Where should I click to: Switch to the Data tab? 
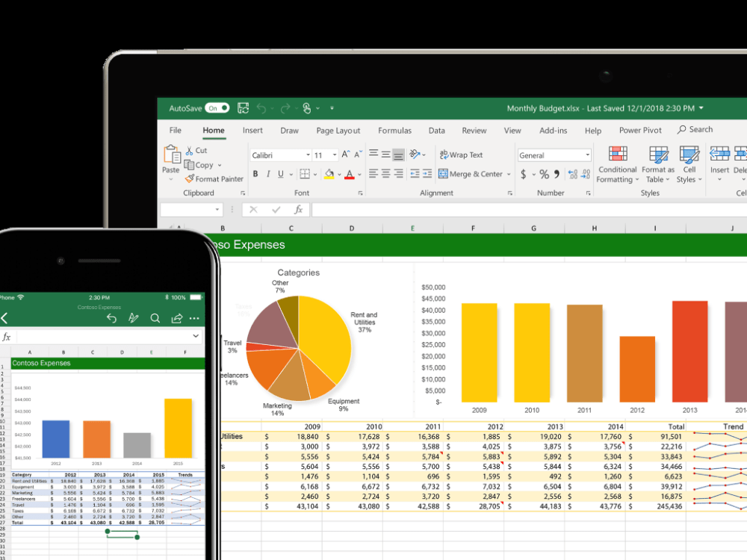tap(436, 131)
